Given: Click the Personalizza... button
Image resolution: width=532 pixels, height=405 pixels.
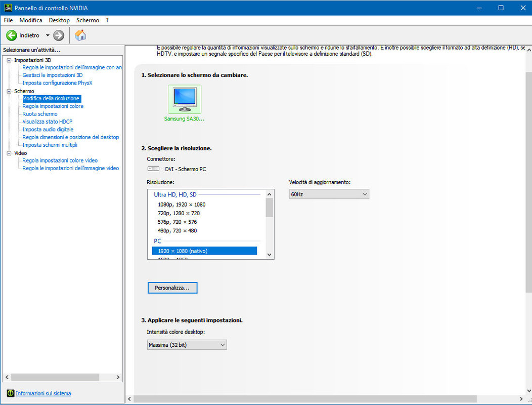Looking at the screenshot, I should click(x=172, y=288).
